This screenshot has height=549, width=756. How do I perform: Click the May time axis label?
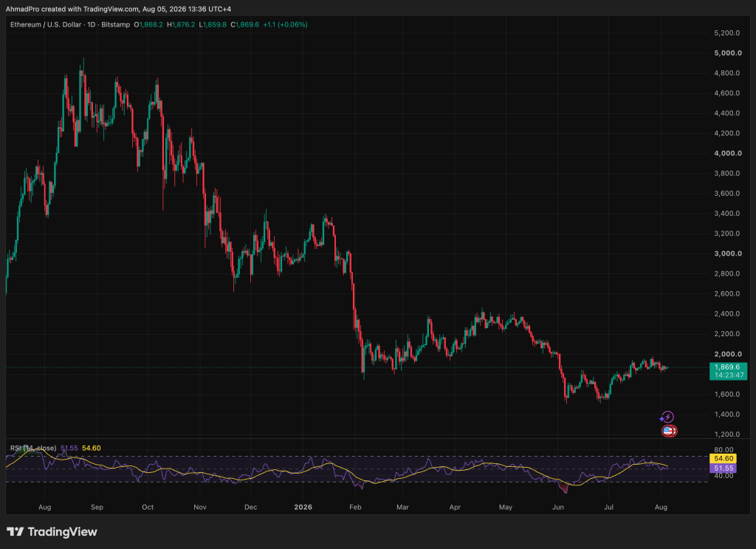pos(505,507)
